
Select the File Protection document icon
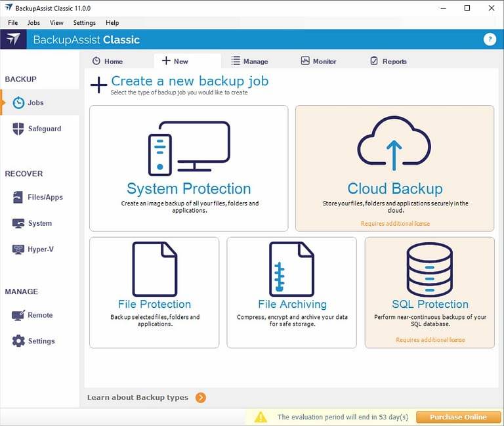pos(154,268)
